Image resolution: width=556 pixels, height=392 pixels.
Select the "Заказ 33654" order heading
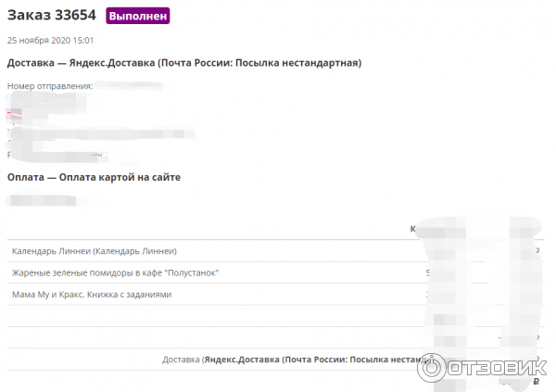point(52,15)
